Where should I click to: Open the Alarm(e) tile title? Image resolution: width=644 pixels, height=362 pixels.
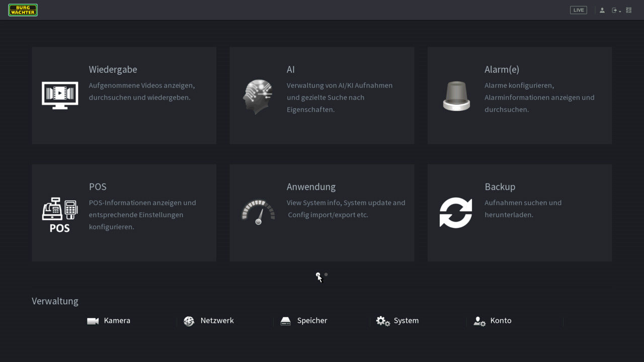(x=502, y=69)
